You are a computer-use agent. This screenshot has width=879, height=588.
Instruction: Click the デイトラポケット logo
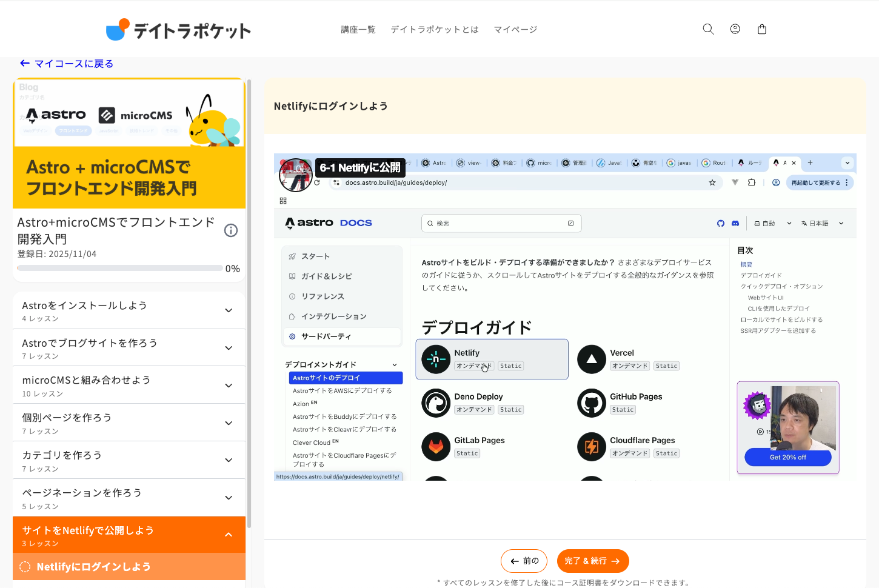click(x=178, y=30)
